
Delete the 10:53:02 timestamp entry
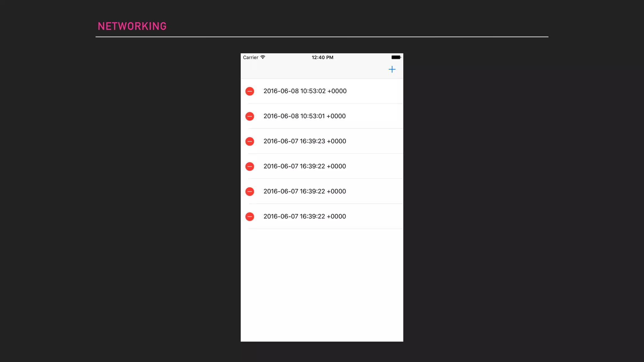coord(250,91)
